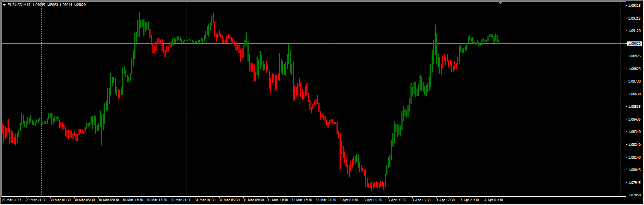Screen dimensions: 644x205
Task: Click the 3 Apr 01:30 time label
Action: [x=349, y=200]
